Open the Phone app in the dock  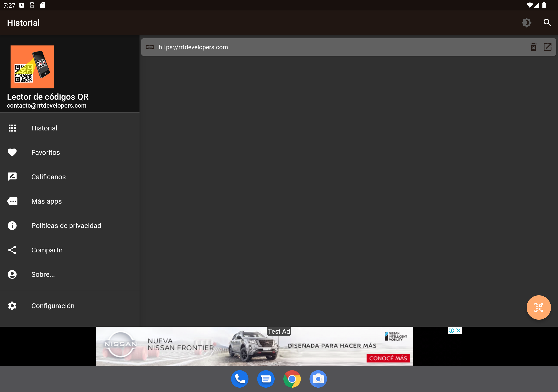[x=240, y=379]
